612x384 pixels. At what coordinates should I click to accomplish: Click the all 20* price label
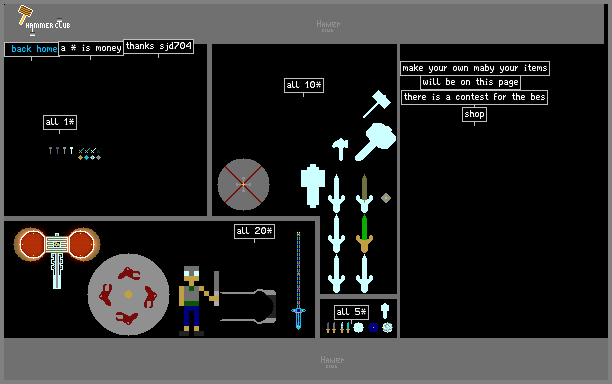pyautogui.click(x=254, y=231)
